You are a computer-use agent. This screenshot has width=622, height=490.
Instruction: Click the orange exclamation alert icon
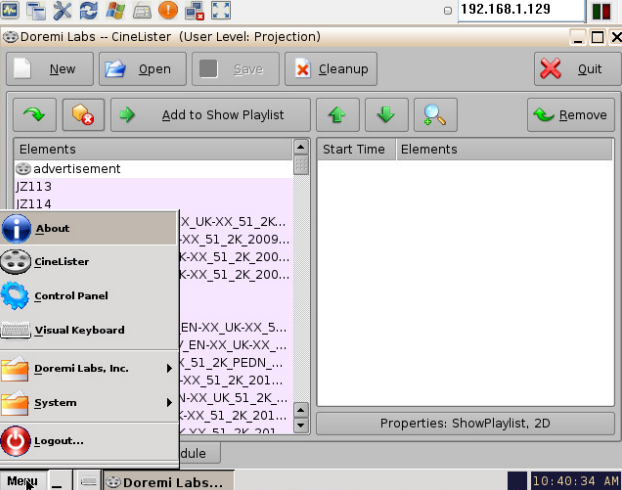[168, 10]
